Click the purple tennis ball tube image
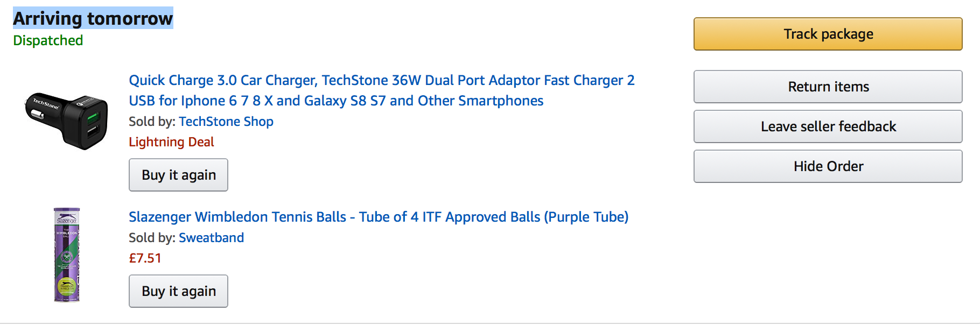Image resolution: width=980 pixels, height=325 pixels. coord(67,255)
